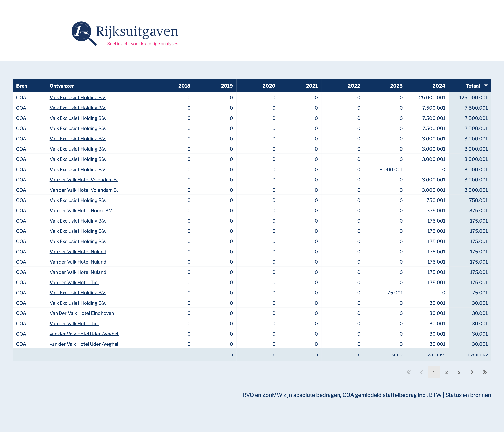
Task: Open Van der Valk Hotel Hoorn B.V. link
Action: (81, 211)
